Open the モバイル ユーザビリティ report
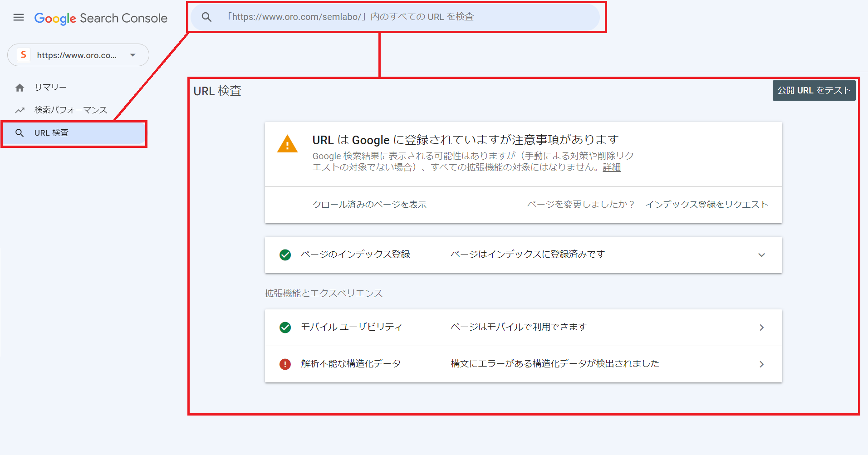 click(x=762, y=327)
